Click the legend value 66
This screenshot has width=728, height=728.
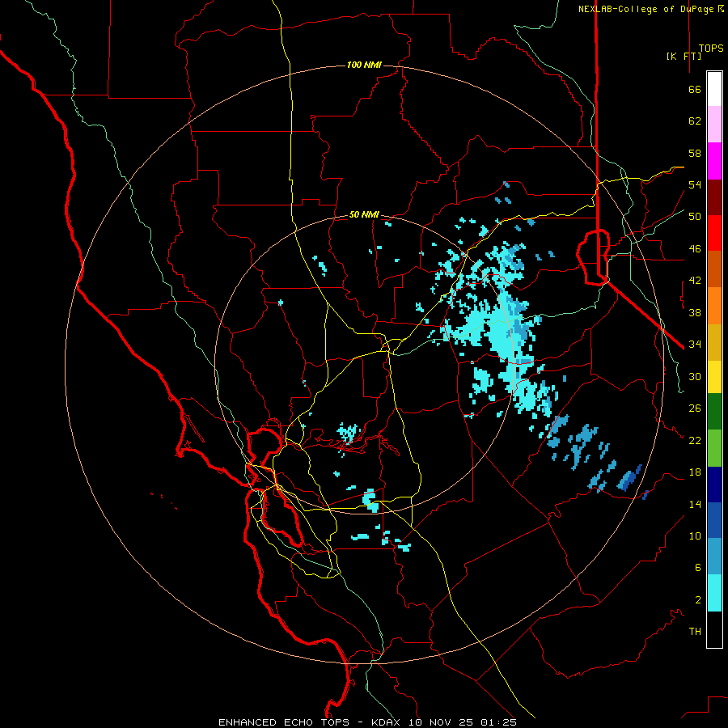[x=695, y=89]
